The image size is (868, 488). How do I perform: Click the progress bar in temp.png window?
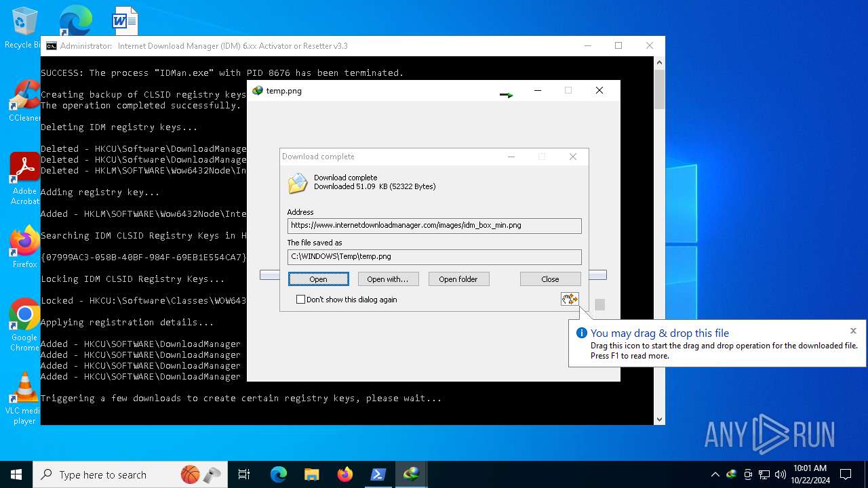[x=433, y=274]
